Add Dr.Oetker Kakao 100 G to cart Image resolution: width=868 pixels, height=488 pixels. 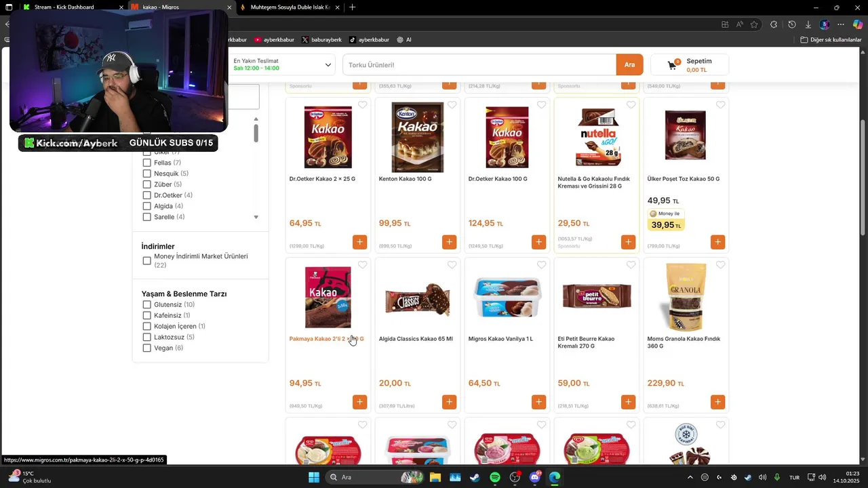pyautogui.click(x=538, y=242)
